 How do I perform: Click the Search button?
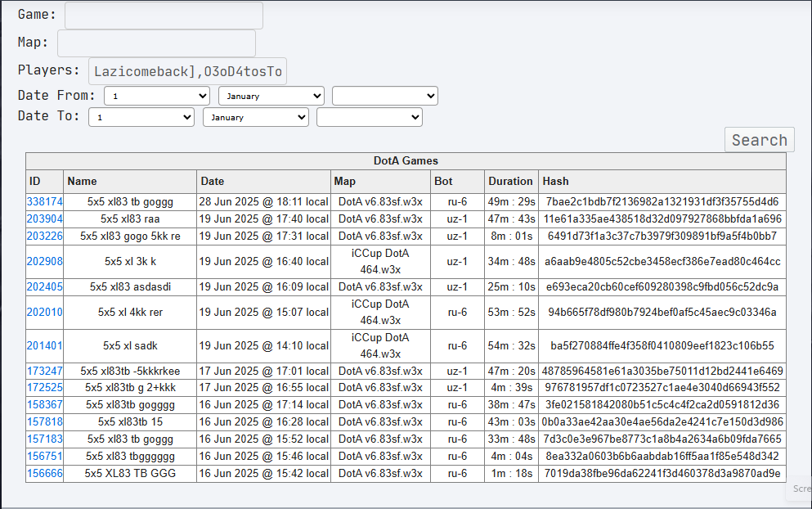pyautogui.click(x=759, y=140)
